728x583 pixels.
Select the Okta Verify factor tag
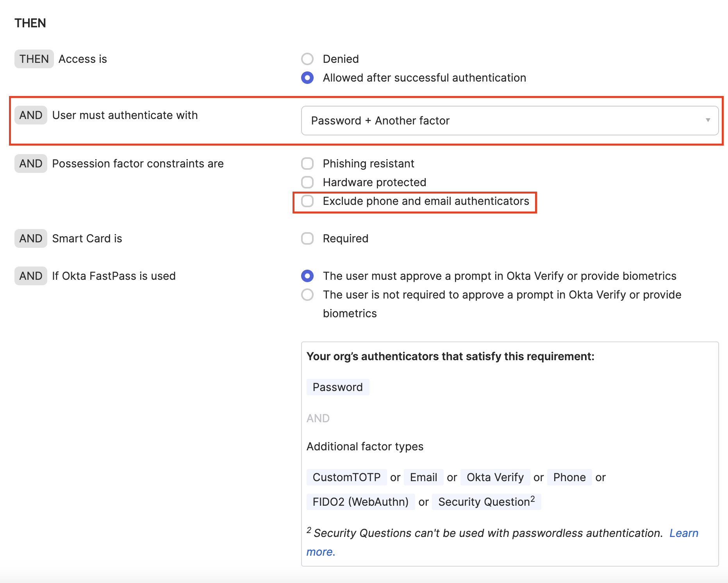[494, 477]
